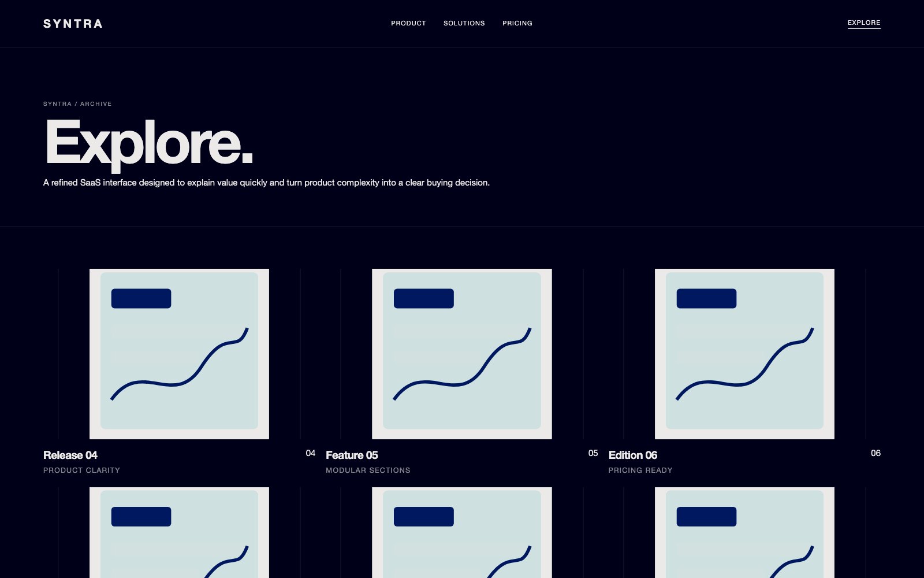
Task: Open the Product menu item
Action: (408, 23)
